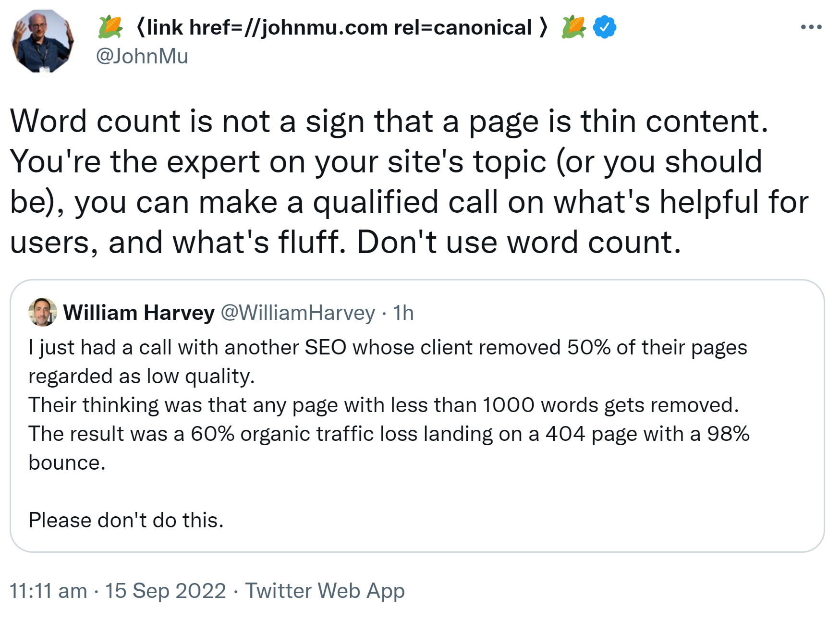Click the blue verified badge next to JohnMu's name
This screenshot has height=621, width=840.
click(x=604, y=27)
